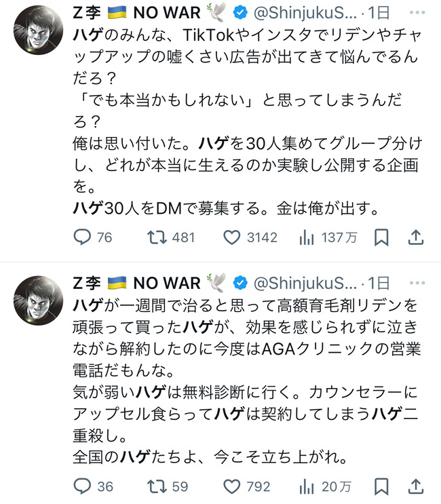Share the first tweet via share icon
The width and height of the screenshot is (441, 504).
tap(416, 238)
